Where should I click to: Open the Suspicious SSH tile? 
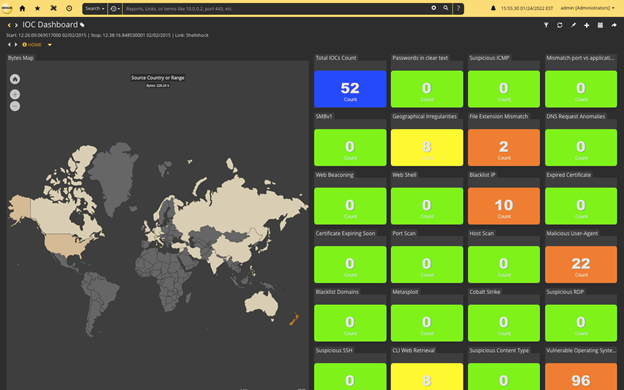coord(350,376)
